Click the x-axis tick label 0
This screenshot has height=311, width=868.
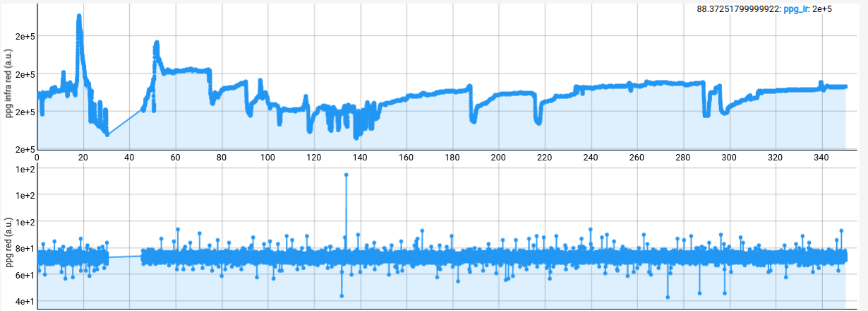pyautogui.click(x=37, y=158)
